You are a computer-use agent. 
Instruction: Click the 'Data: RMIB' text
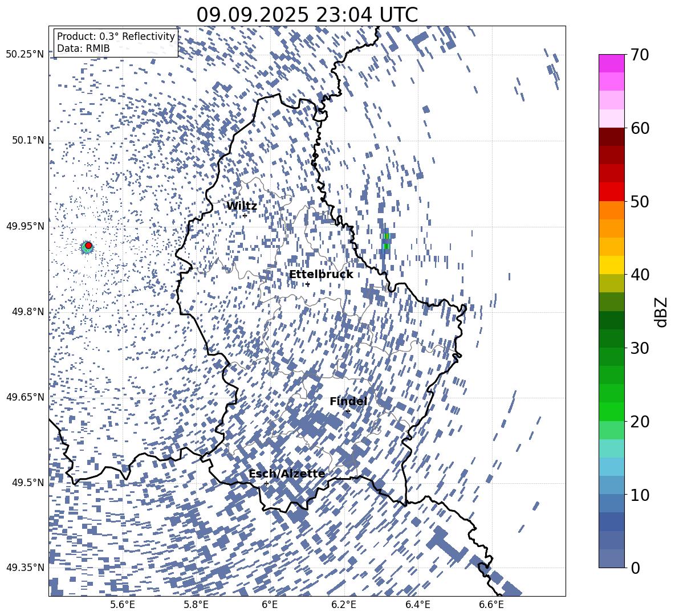click(x=83, y=48)
